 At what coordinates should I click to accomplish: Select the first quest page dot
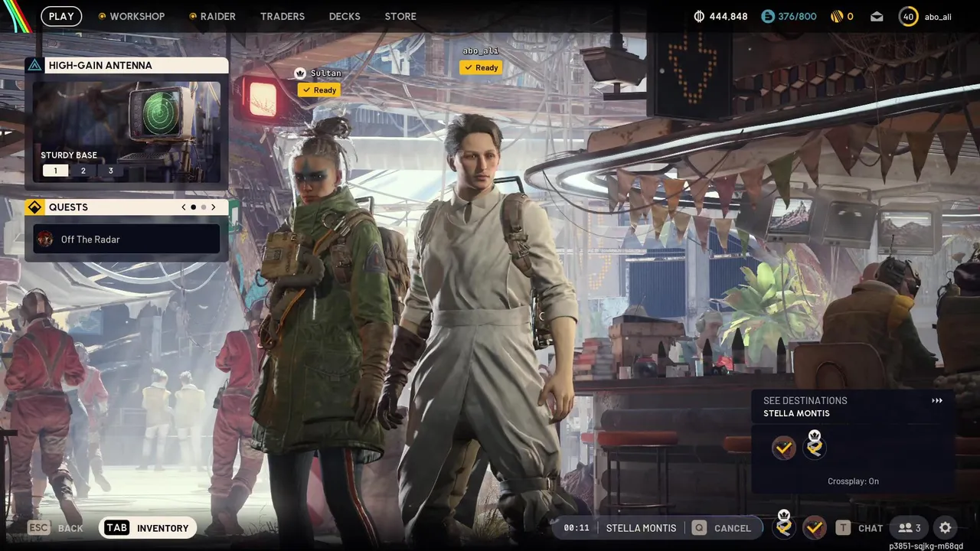193,207
